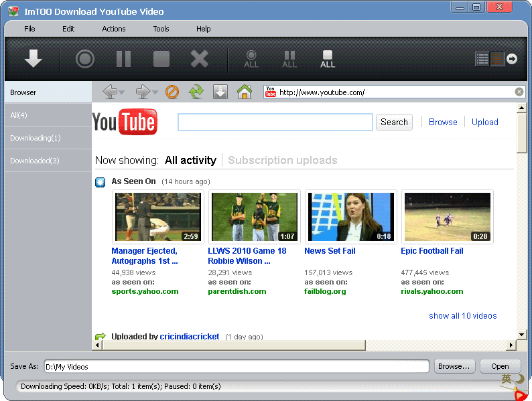The height and width of the screenshot is (401, 532).
Task: Click the round arrow icon in toolbar
Action: (x=512, y=59)
